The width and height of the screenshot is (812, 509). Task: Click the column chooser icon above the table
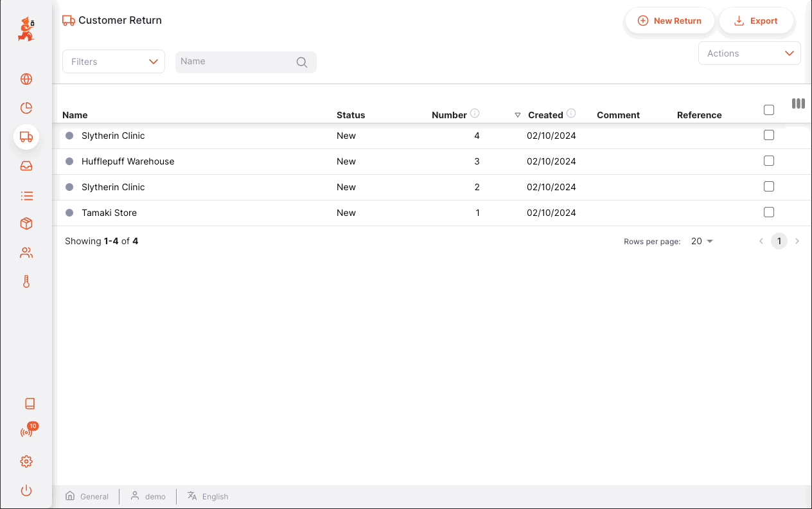pos(799,103)
